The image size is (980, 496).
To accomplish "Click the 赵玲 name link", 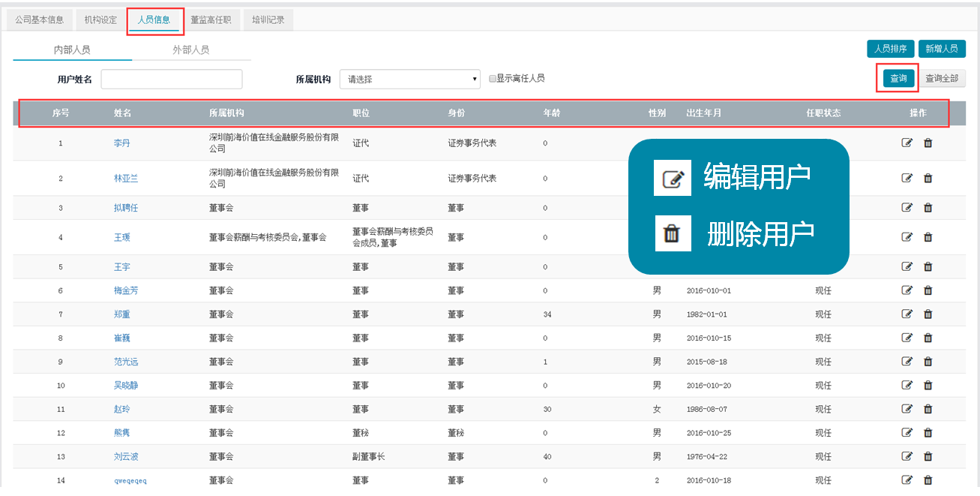I will pos(121,409).
